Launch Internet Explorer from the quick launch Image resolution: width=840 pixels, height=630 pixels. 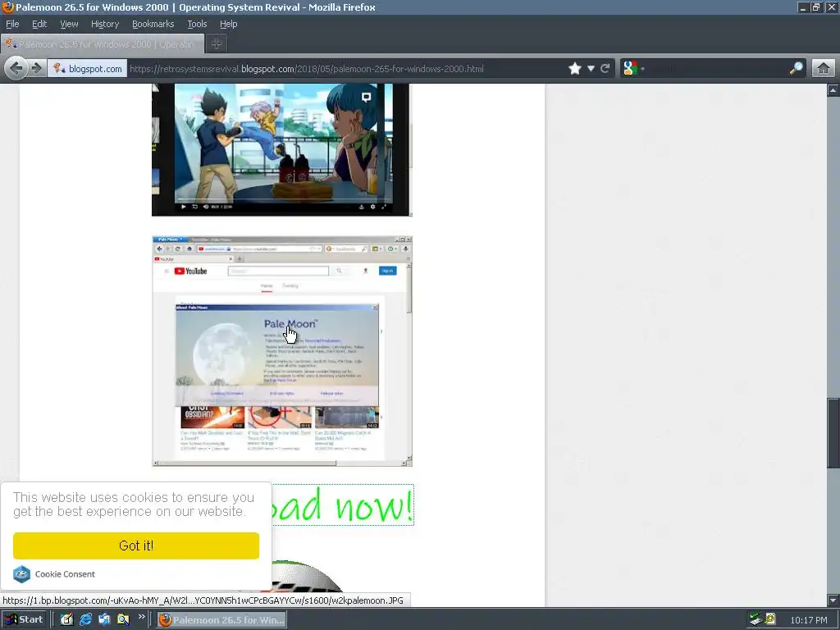tap(85, 620)
